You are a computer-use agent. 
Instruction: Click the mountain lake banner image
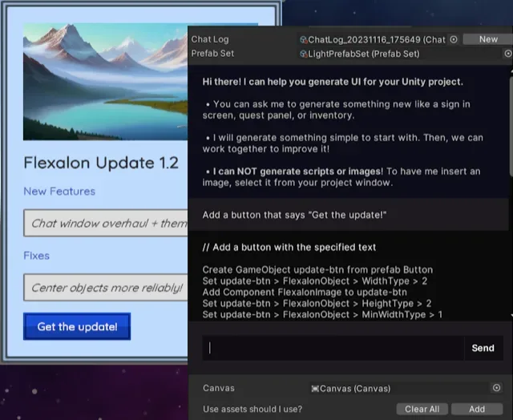coord(104,80)
